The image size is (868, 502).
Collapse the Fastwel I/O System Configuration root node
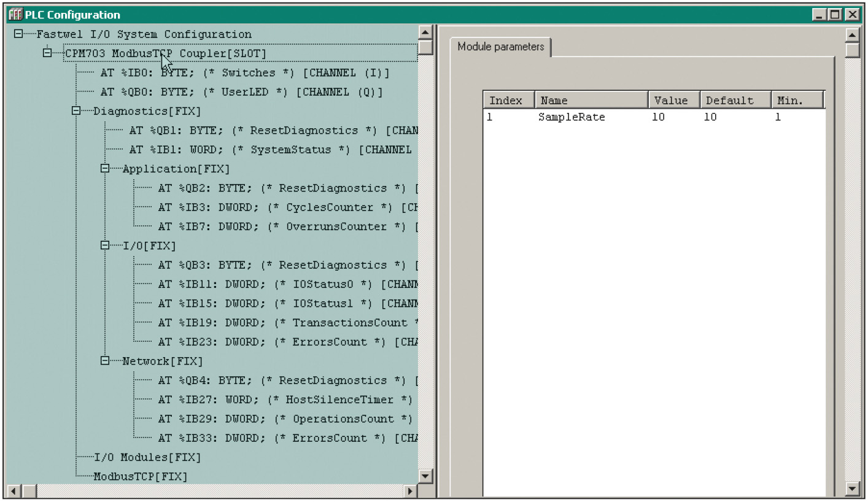click(18, 34)
